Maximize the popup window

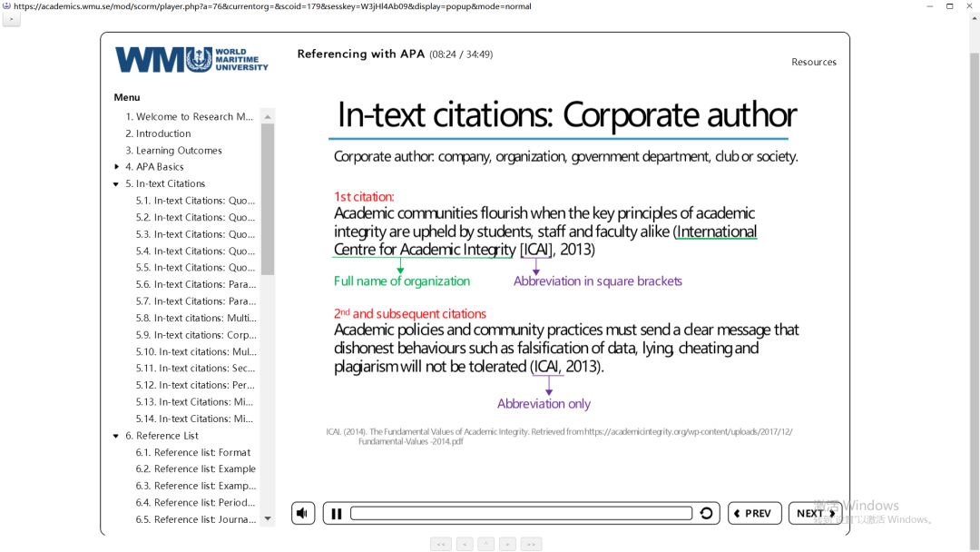949,6
